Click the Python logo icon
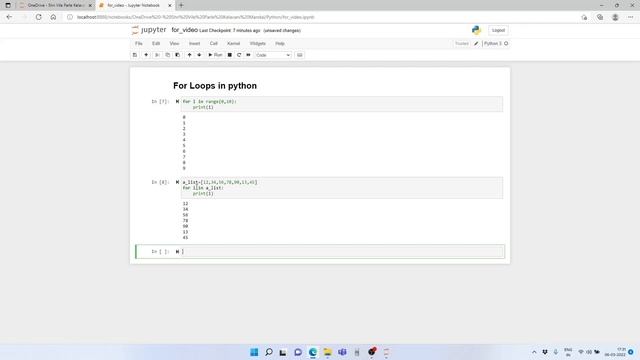Viewport: 640px width, 360px height. 476,30
